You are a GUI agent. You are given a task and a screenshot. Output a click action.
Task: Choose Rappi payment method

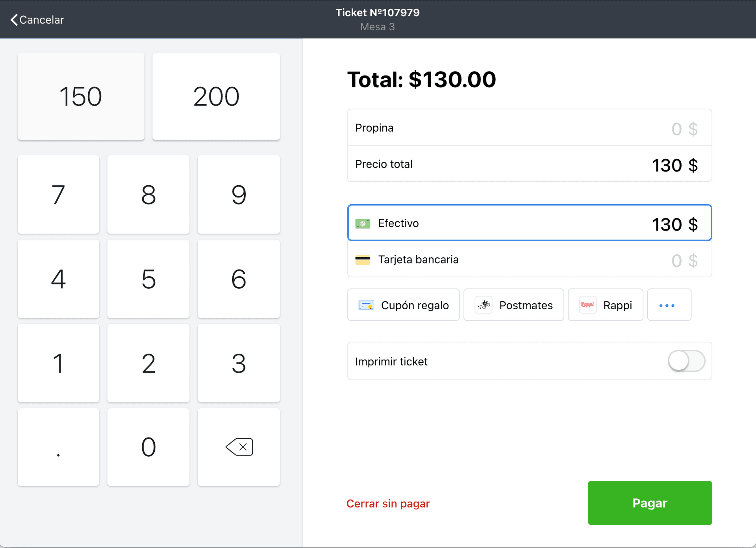(606, 305)
